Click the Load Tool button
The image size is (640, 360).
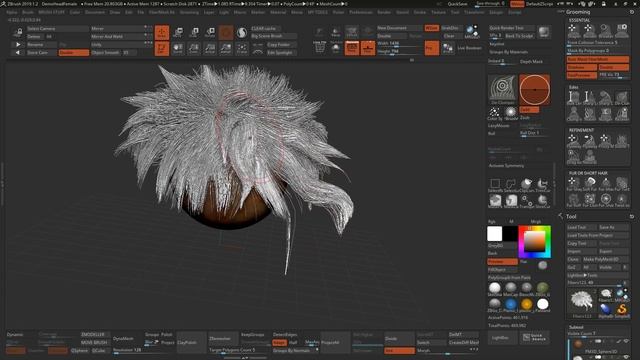(582, 227)
